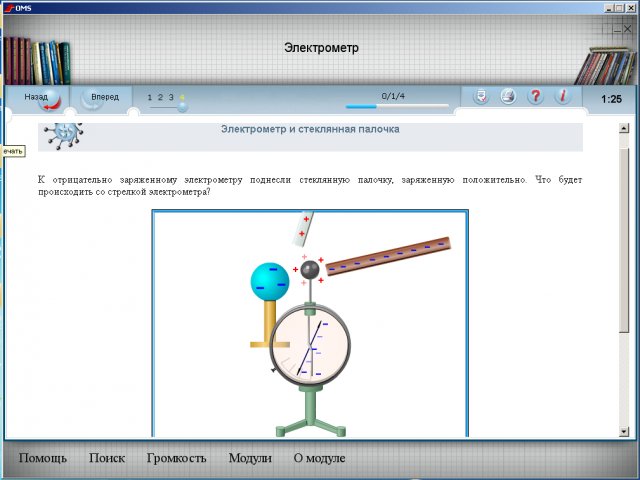
Task: Go forward with the Вперед button
Action: 102,99
